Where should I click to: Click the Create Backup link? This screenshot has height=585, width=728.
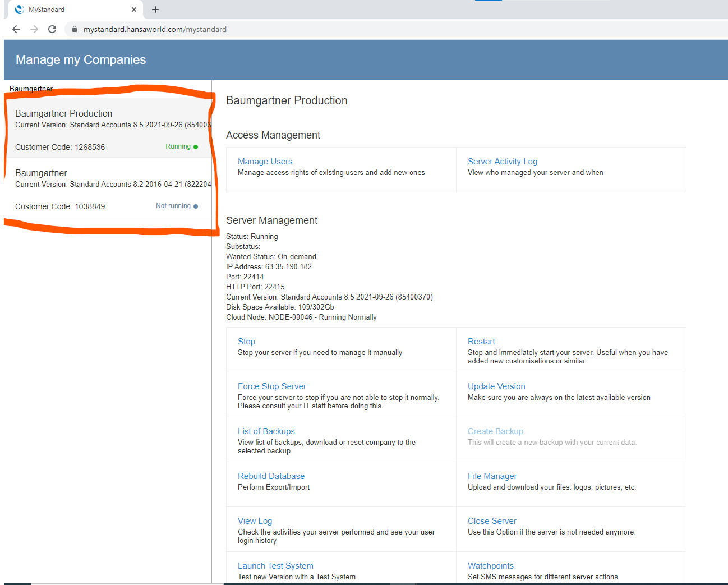[x=495, y=431]
